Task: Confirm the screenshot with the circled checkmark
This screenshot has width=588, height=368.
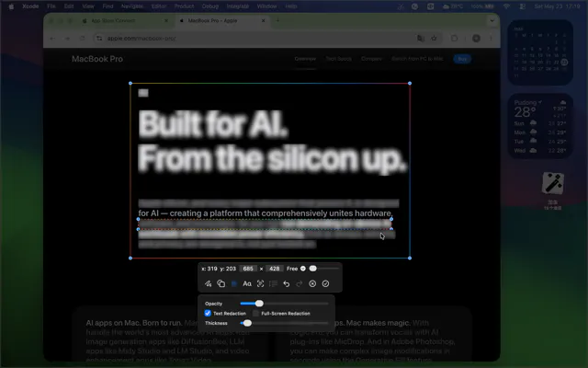Action: coord(325,284)
